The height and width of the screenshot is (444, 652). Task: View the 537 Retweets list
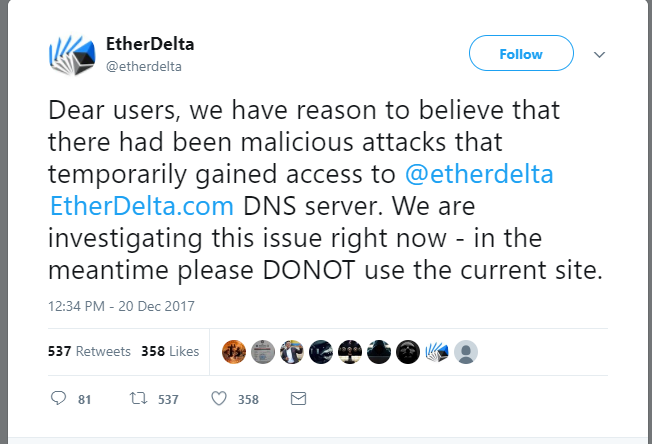point(89,351)
